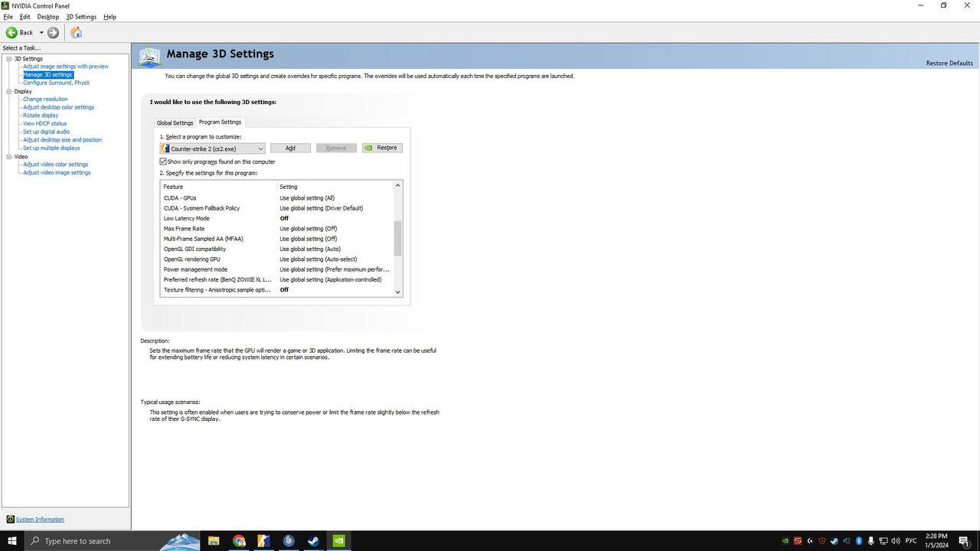This screenshot has width=980, height=551.
Task: Click the Logitech G tray icon
Action: click(810, 541)
